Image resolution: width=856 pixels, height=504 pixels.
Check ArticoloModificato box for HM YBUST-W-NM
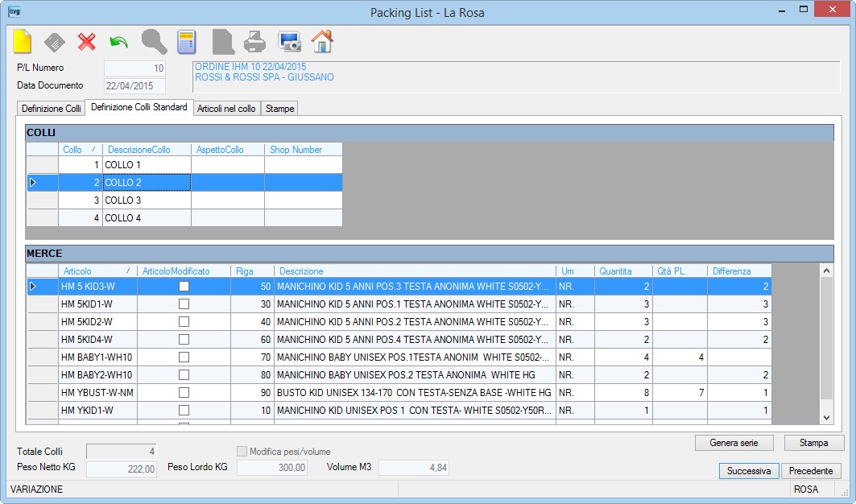tap(184, 393)
